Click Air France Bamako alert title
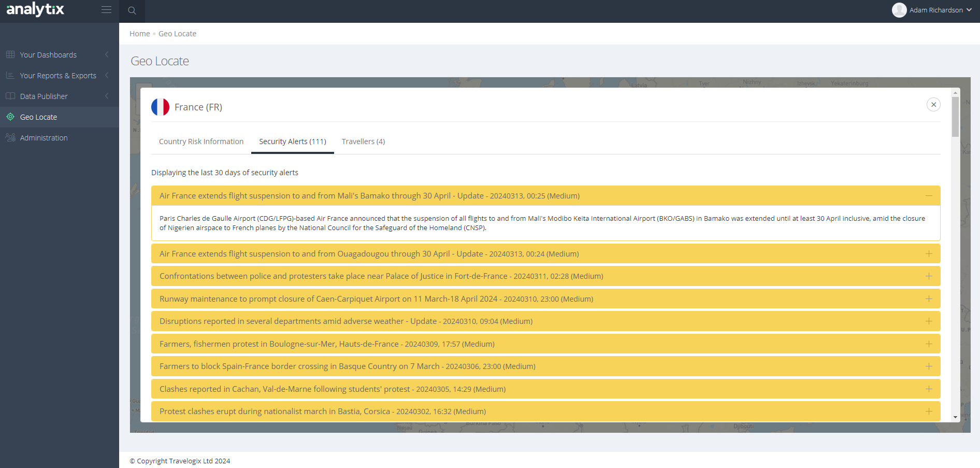980x468 pixels. pos(369,196)
